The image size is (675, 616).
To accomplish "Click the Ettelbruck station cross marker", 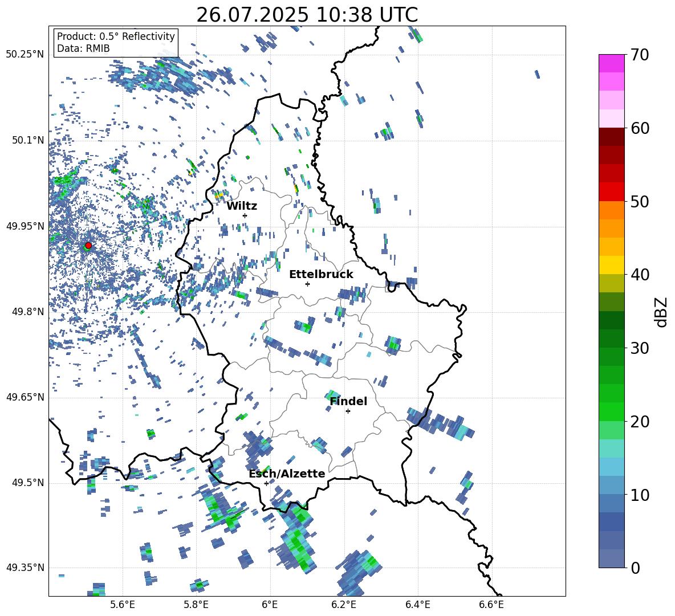I will (x=307, y=284).
